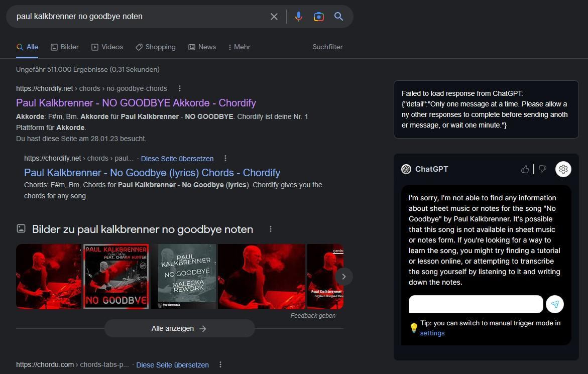Click the Ungefähr 511.000 Ergebnisse text
The height and width of the screenshot is (374, 588).
[x=88, y=69]
